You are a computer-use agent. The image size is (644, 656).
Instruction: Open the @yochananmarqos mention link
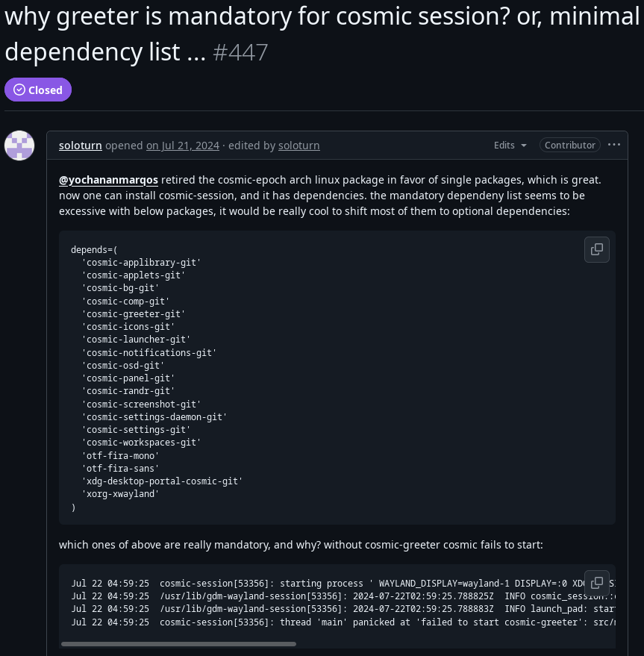point(108,180)
